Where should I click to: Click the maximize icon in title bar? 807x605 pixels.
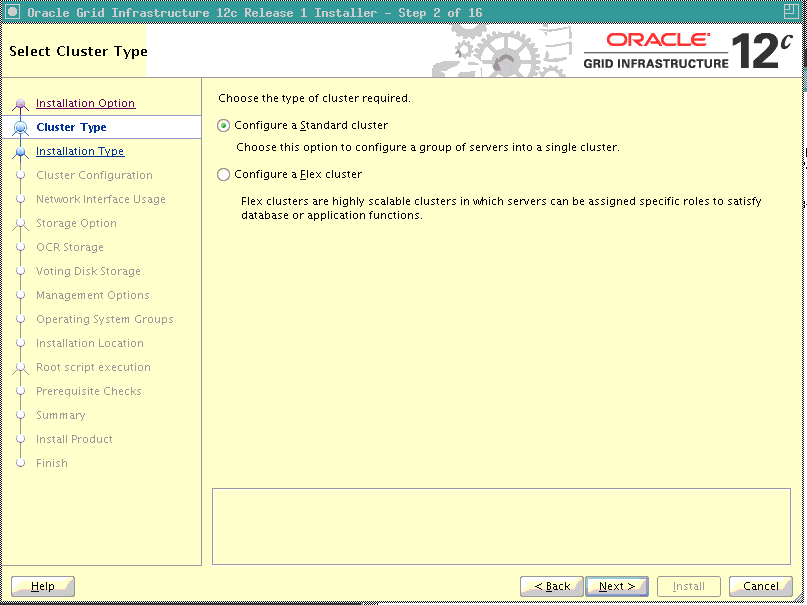791,12
